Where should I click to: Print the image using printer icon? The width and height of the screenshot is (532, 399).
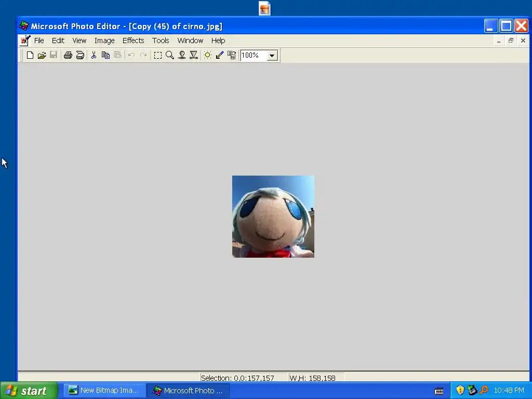coord(68,55)
